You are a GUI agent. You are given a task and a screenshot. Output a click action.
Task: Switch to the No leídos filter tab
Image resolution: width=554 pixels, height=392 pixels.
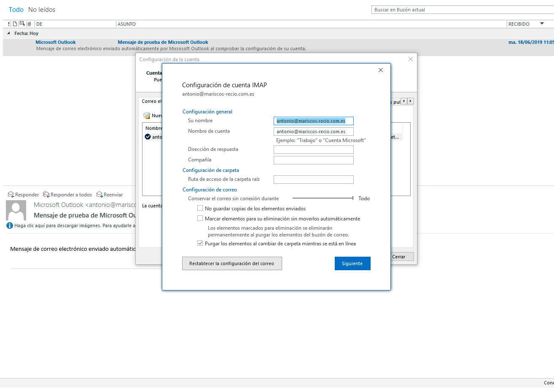[x=42, y=9]
